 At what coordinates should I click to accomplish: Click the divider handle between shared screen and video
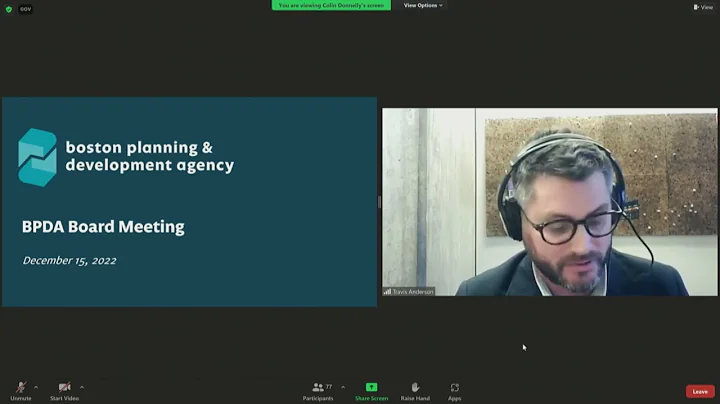[x=379, y=202]
